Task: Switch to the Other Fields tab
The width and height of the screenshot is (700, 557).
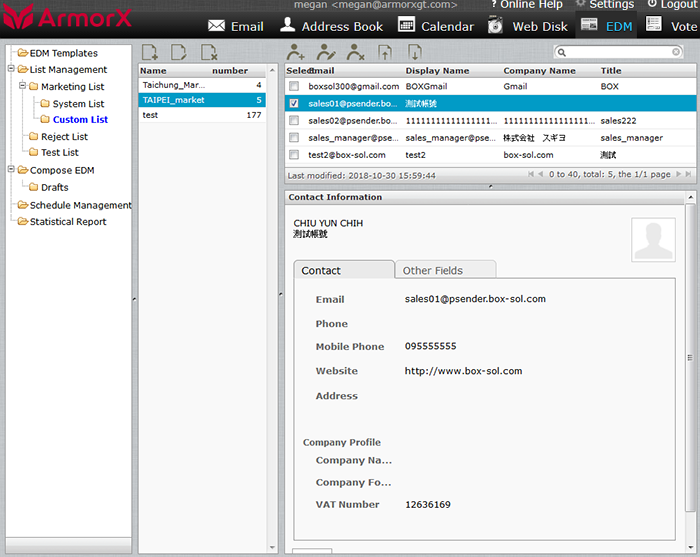Action: tap(445, 270)
